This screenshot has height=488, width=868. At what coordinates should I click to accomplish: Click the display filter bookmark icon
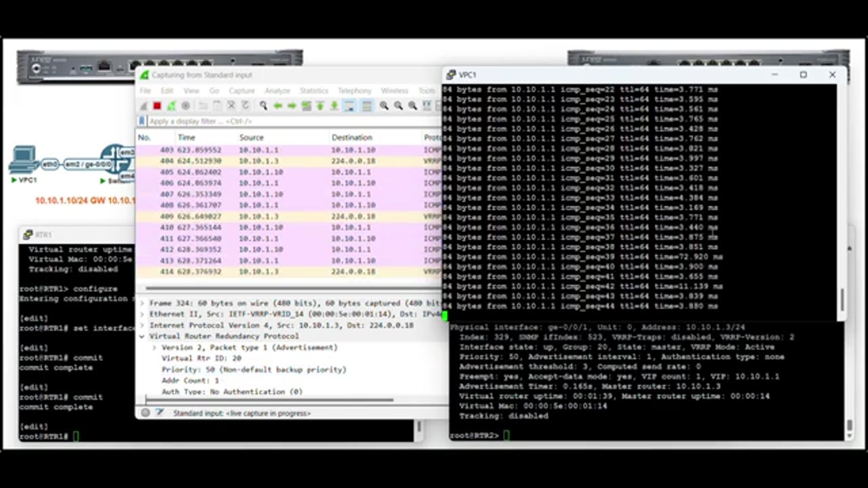(x=142, y=121)
